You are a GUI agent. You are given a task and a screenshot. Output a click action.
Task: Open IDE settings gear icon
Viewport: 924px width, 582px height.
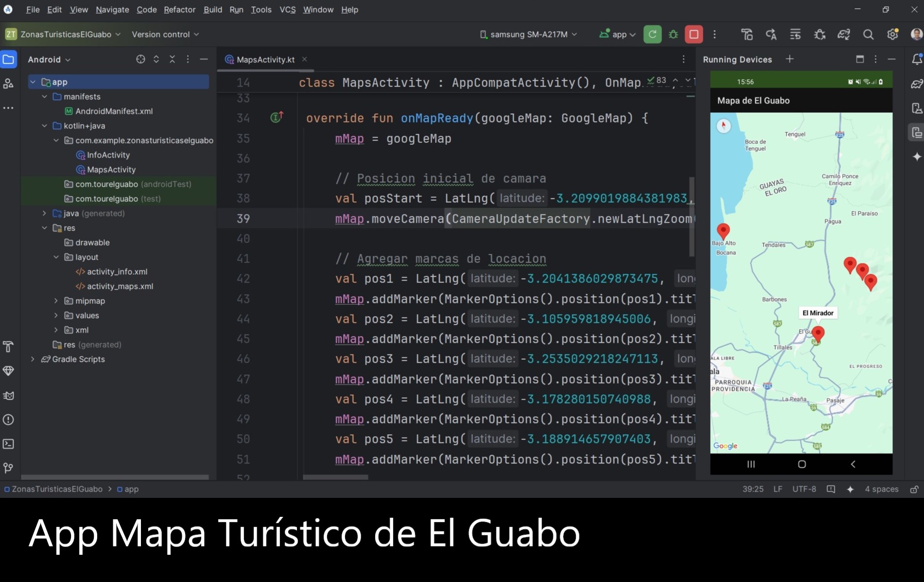(892, 35)
